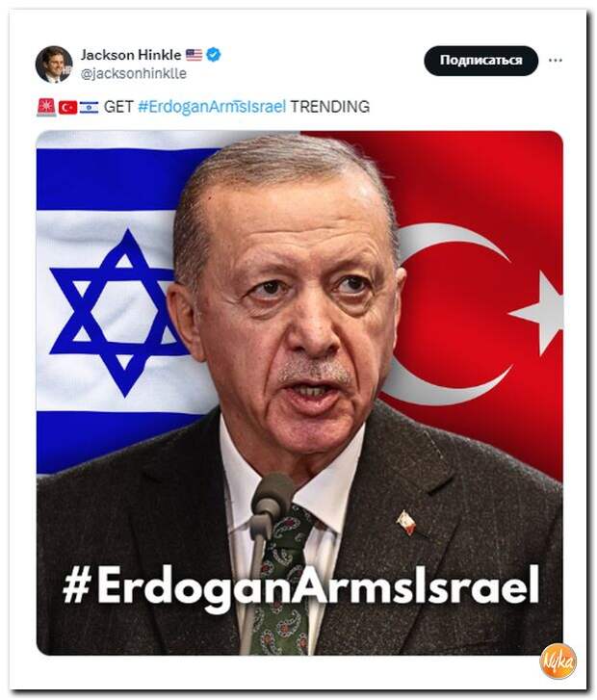
Task: Click the orange Nyka watermark logo
Action: [558, 661]
